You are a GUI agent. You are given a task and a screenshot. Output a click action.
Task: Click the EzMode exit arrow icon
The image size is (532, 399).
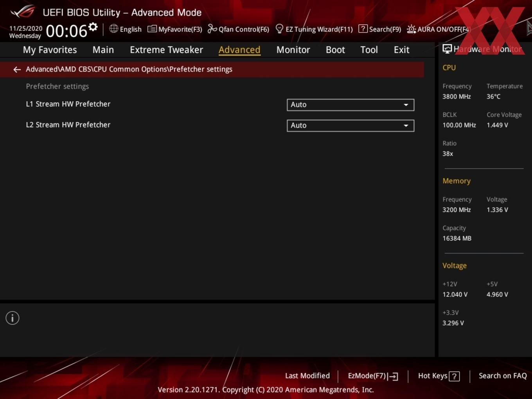(393, 376)
